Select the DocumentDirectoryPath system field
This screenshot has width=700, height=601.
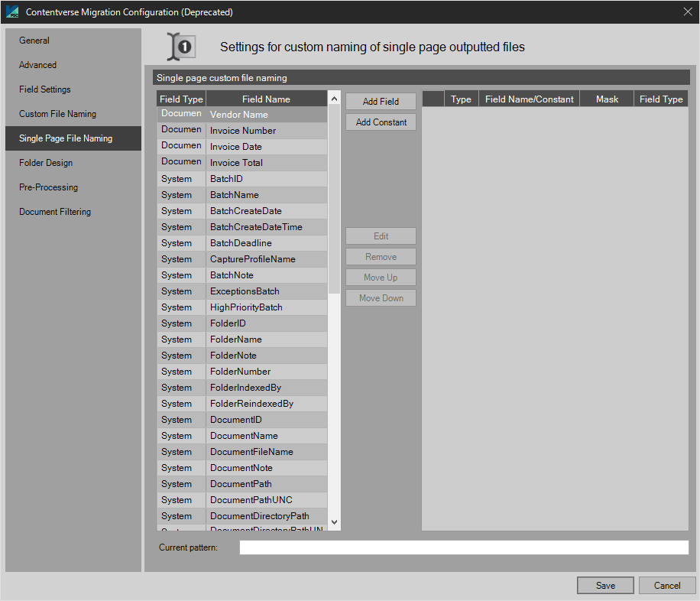click(242, 517)
